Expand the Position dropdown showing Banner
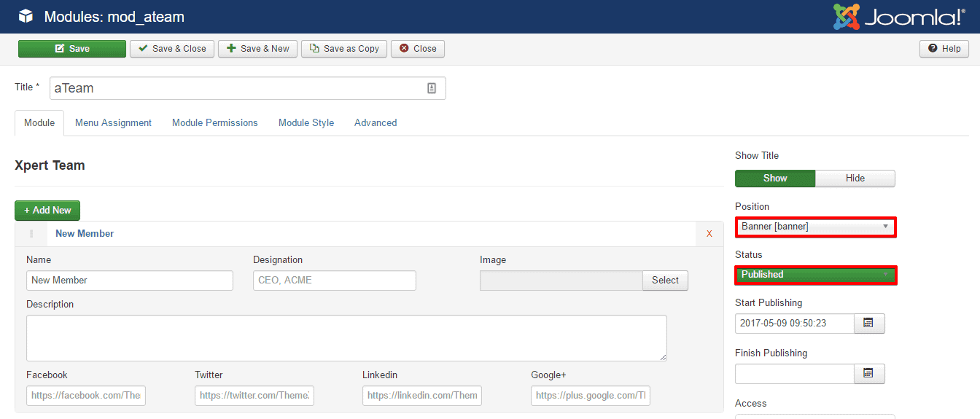980x419 pixels. pyautogui.click(x=815, y=227)
